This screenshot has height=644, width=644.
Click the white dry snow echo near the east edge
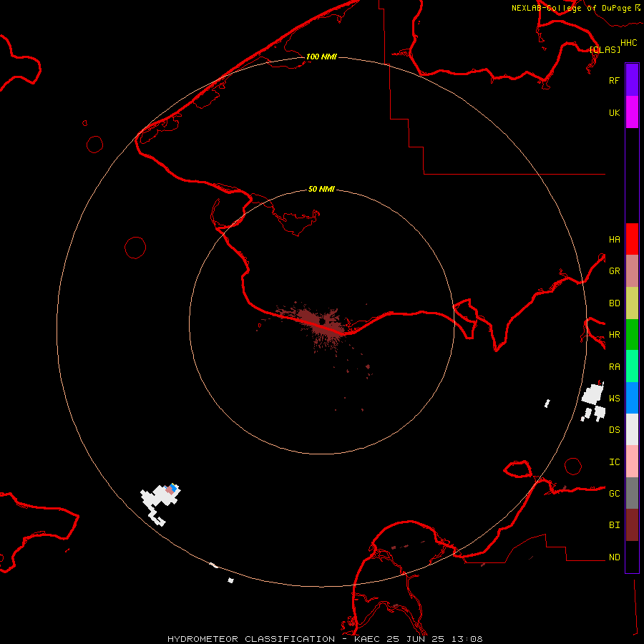(593, 401)
